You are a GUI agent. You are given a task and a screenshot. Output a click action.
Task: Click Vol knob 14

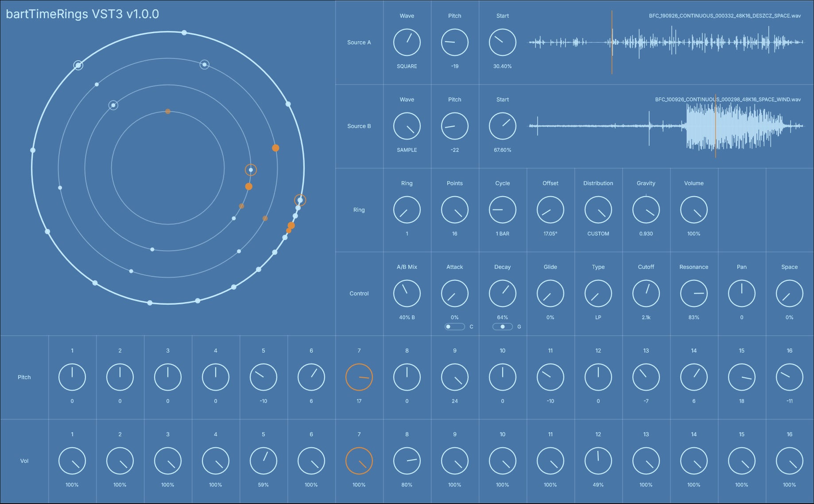694,461
